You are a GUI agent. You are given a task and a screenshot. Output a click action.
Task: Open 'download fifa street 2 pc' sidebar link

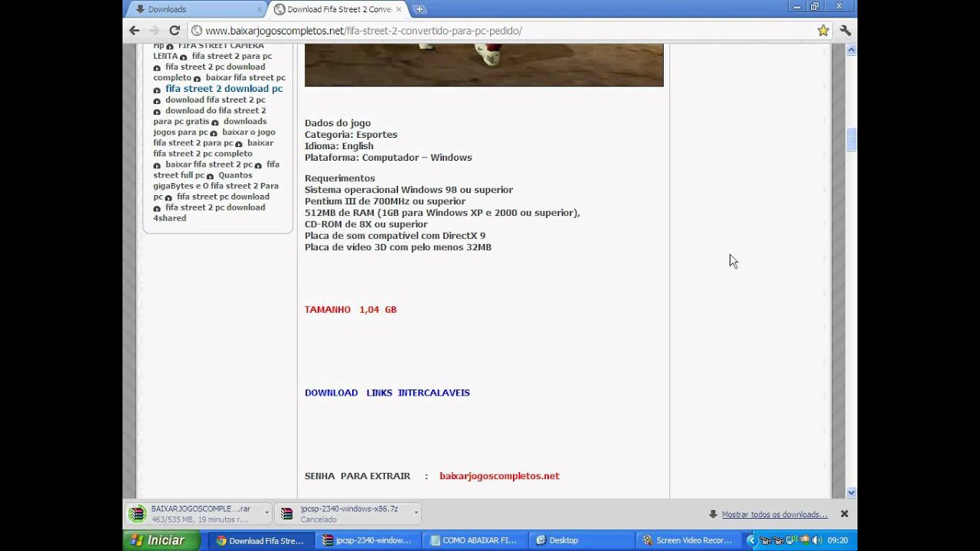click(215, 99)
